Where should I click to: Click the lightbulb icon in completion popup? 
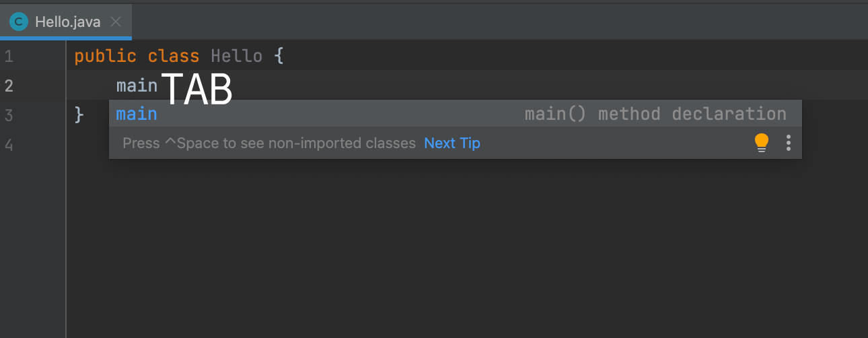(x=761, y=143)
